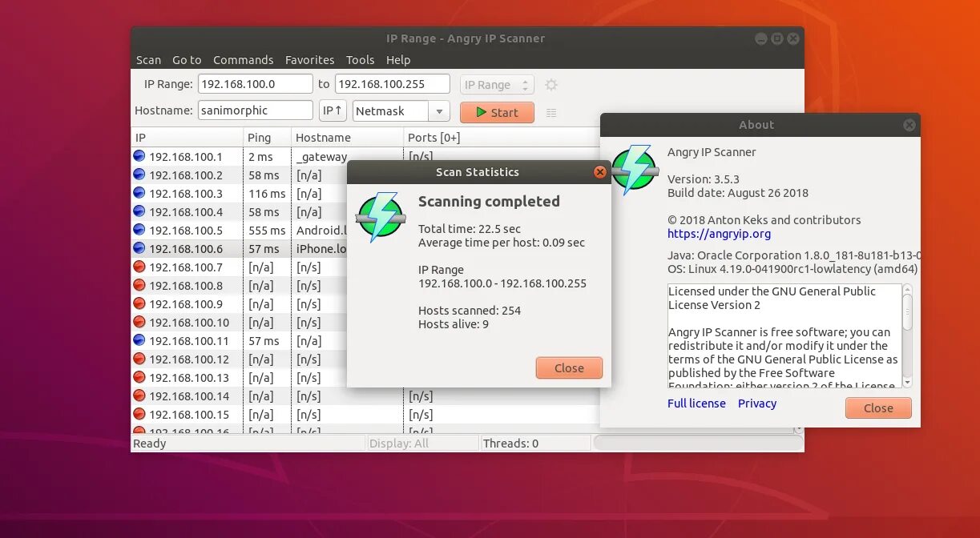Click status icon for 192.168.100.2 row

139,175
